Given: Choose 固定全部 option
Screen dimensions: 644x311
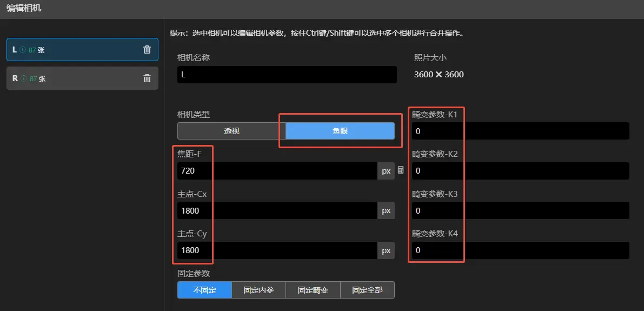Looking at the screenshot, I should pos(367,290).
